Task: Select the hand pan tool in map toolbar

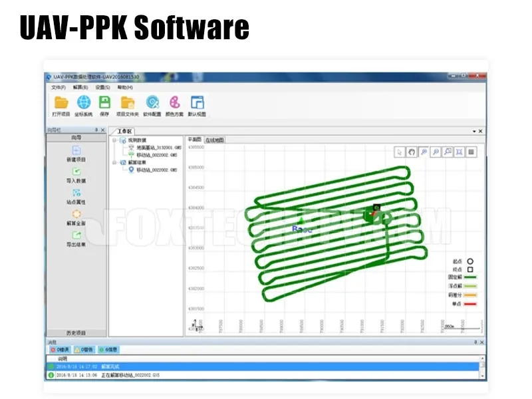Action: 412,152
